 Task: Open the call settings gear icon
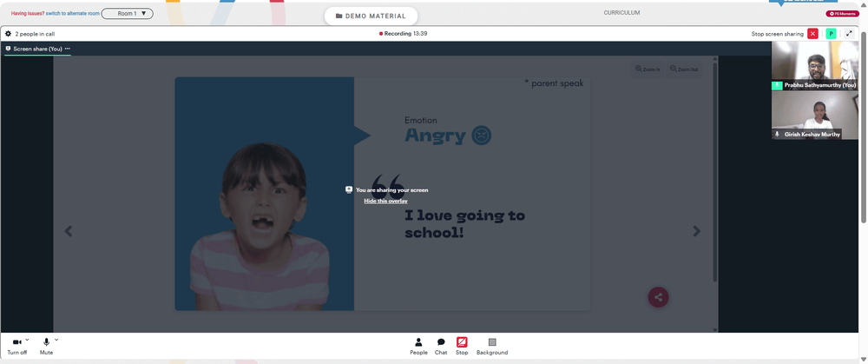click(x=9, y=34)
